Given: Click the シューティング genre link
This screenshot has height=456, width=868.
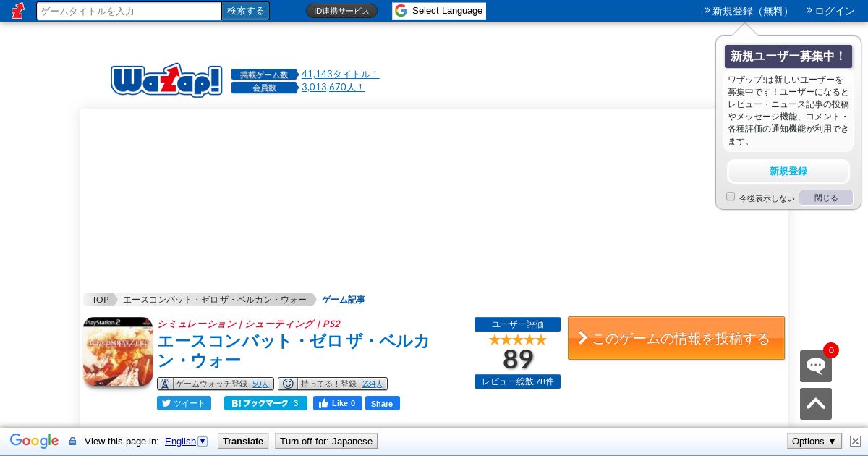Looking at the screenshot, I should [x=279, y=324].
